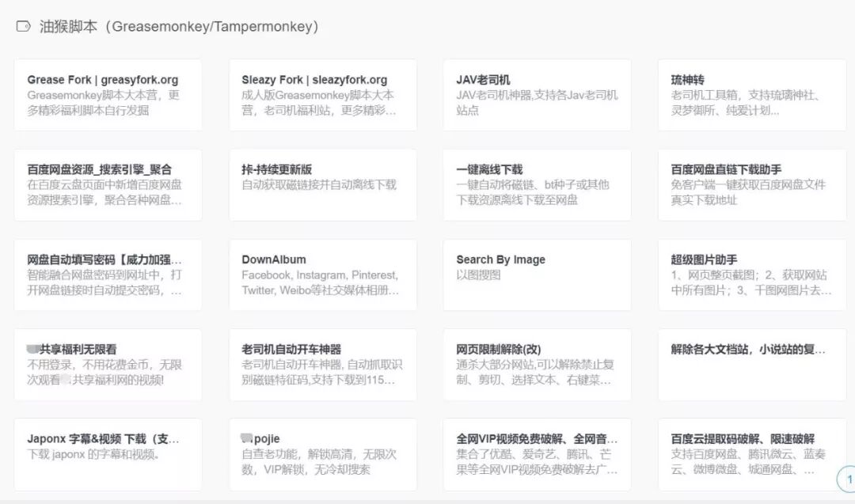Click the tag icon beside 油猴脚本 heading

24,26
